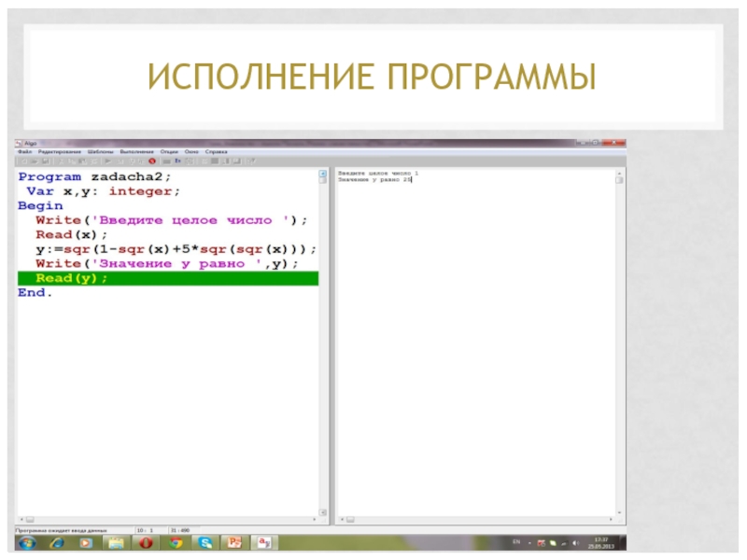
Task: Click the output pane horizontal scrollbar thumb
Action: 350,520
